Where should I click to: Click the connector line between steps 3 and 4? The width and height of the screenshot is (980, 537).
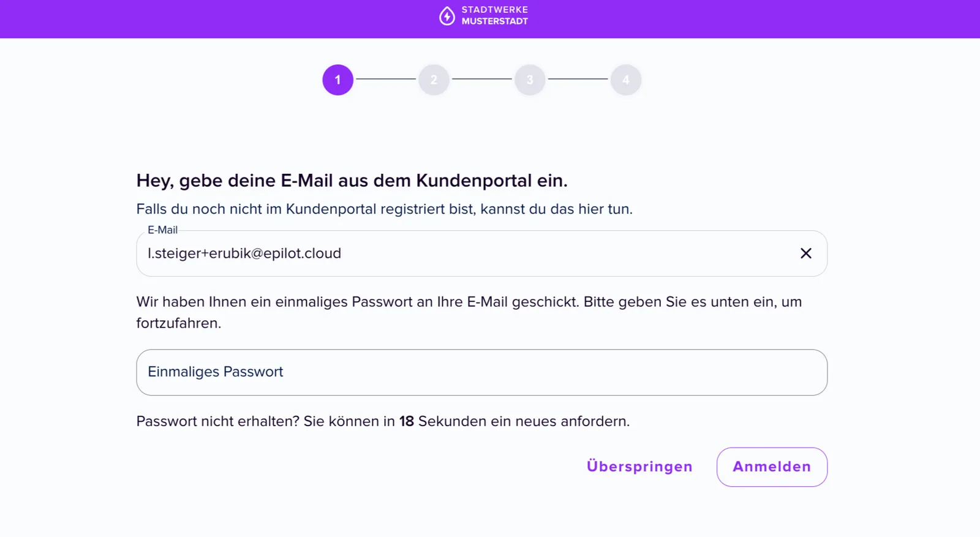(578, 79)
